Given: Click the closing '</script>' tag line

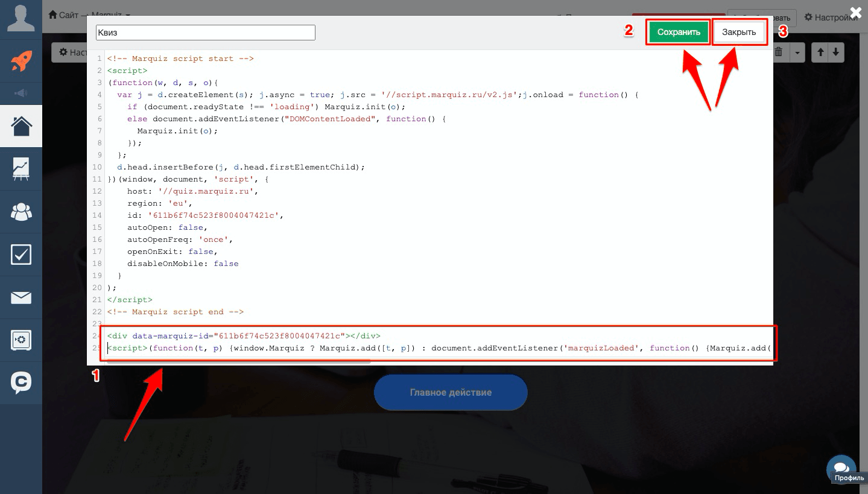Looking at the screenshot, I should pyautogui.click(x=130, y=300).
